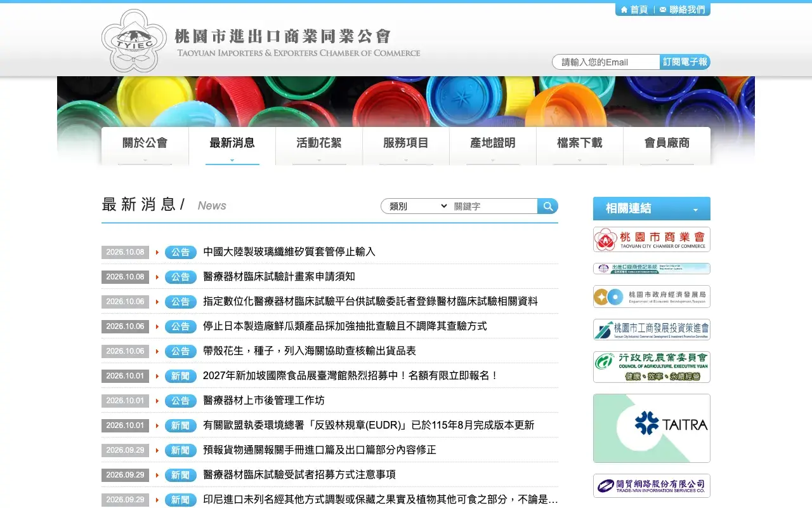Viewport: 812px width, 508px height.
Task: Open news 停止日本製造廠鮮瓜類產品 article
Action: [x=345, y=326]
